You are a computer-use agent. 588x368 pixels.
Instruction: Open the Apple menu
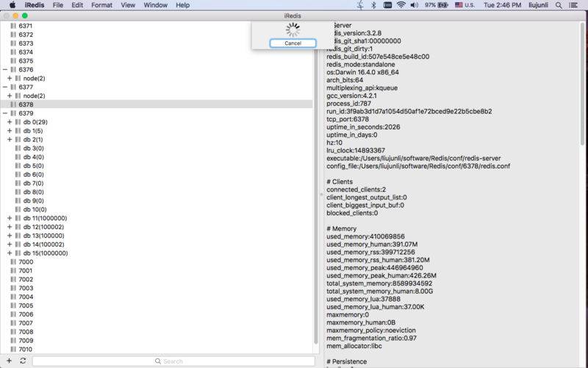(x=12, y=5)
